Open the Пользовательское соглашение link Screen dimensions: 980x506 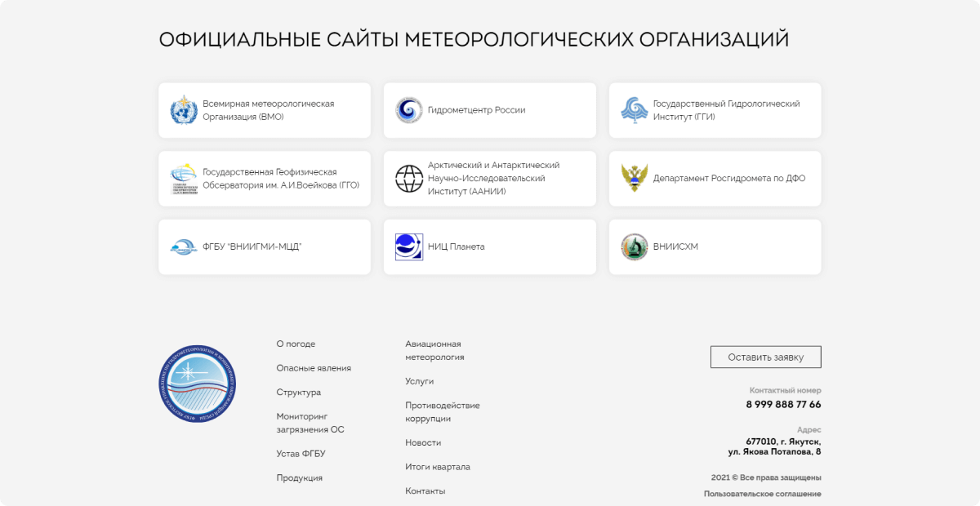[x=763, y=494]
